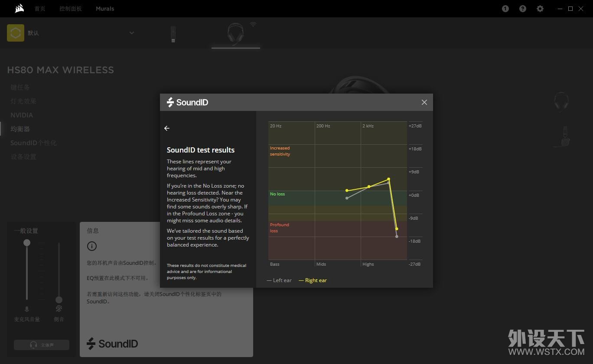
Task: Click the Profound loss zone label
Action: tap(280, 228)
